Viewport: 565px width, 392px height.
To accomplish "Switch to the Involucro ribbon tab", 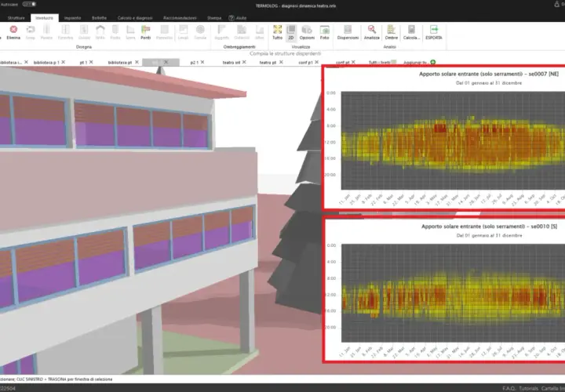I will (x=44, y=17).
